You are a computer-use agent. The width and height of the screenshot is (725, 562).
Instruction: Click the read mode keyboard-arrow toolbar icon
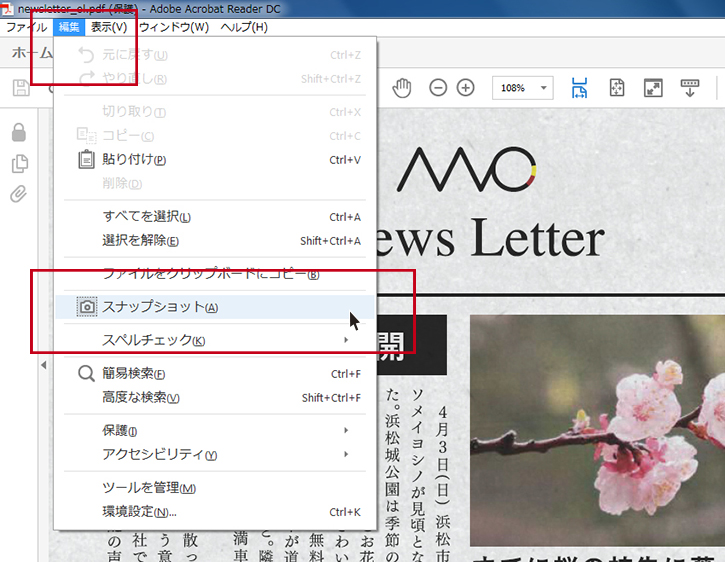(689, 88)
